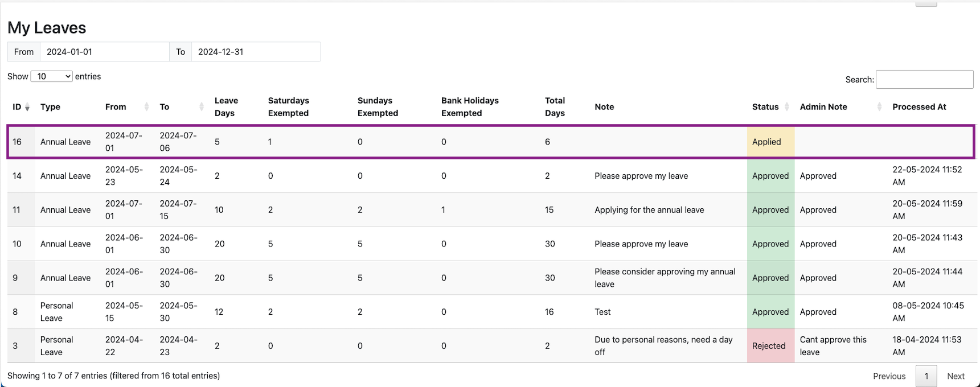Go to the Next page
The width and height of the screenshot is (980, 387).
click(956, 376)
